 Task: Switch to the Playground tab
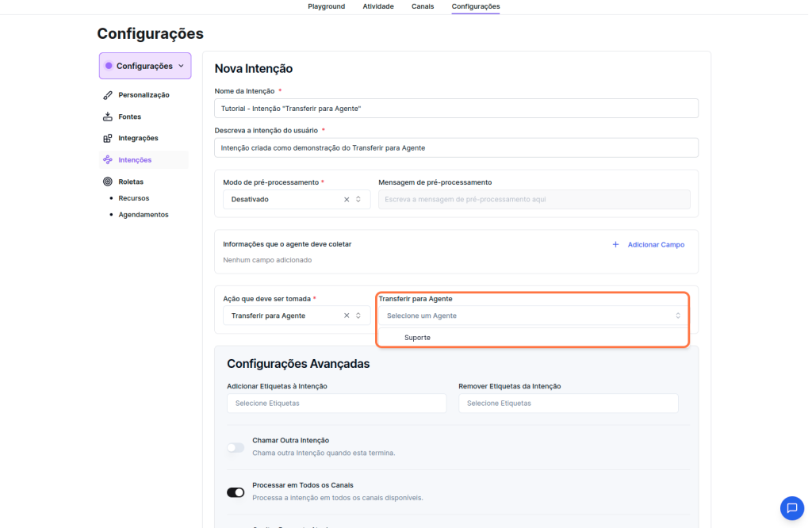(326, 6)
